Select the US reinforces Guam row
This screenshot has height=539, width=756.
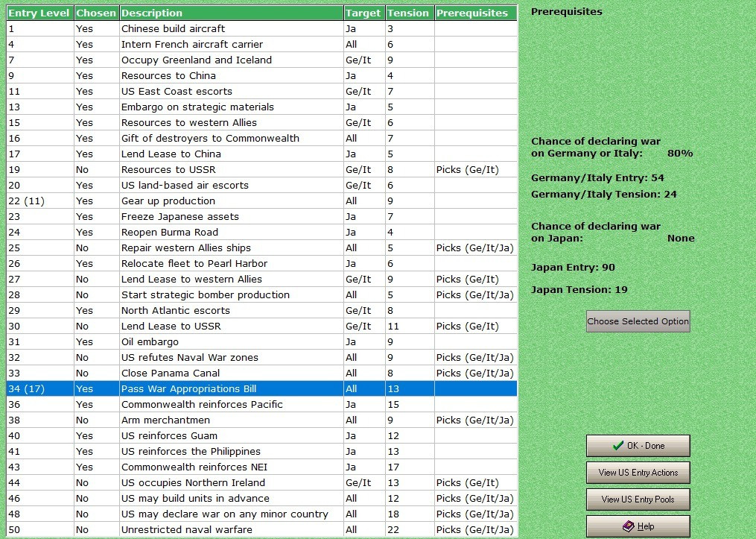(261, 435)
